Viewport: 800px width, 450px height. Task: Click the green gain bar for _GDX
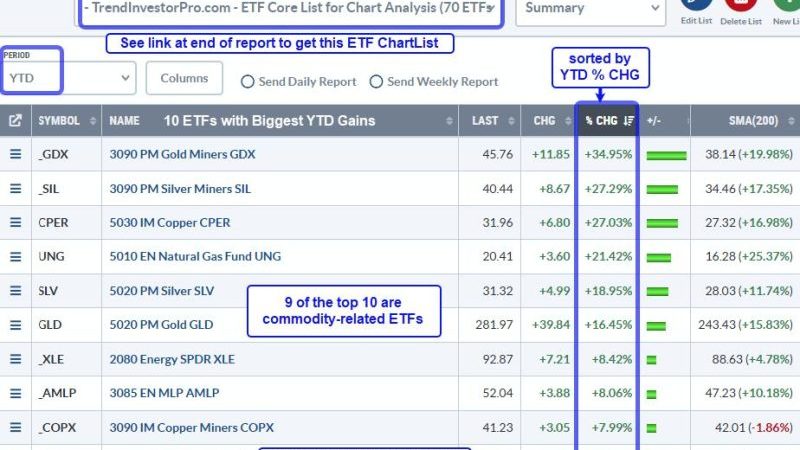click(666, 156)
